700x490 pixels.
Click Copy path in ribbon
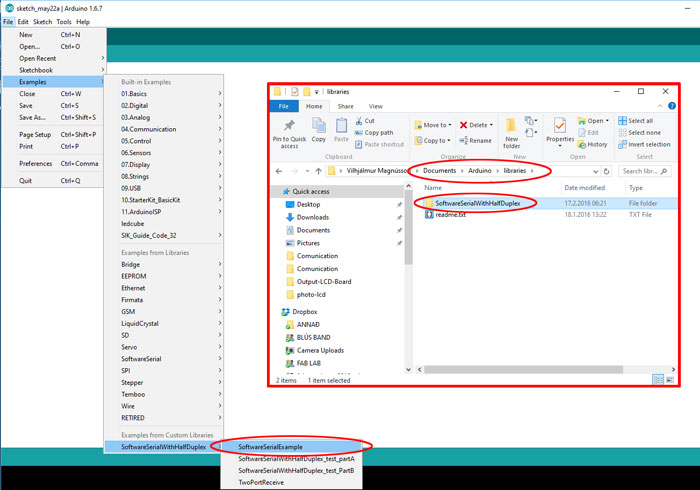coord(374,133)
